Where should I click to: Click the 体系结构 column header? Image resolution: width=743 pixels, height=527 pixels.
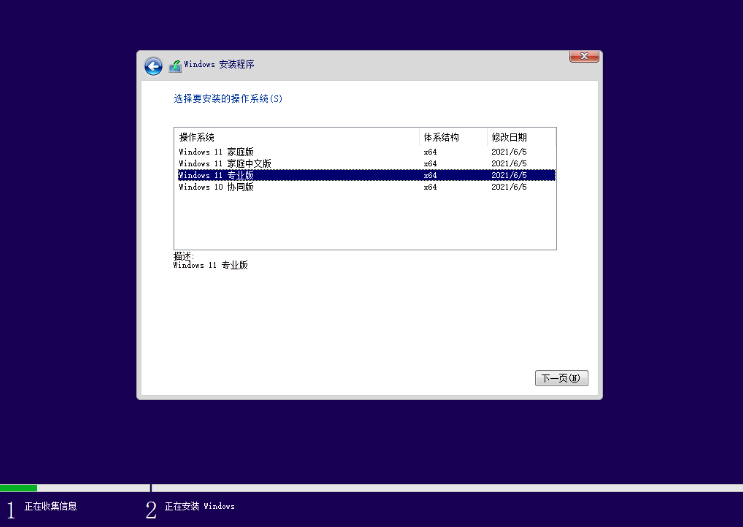pos(440,136)
